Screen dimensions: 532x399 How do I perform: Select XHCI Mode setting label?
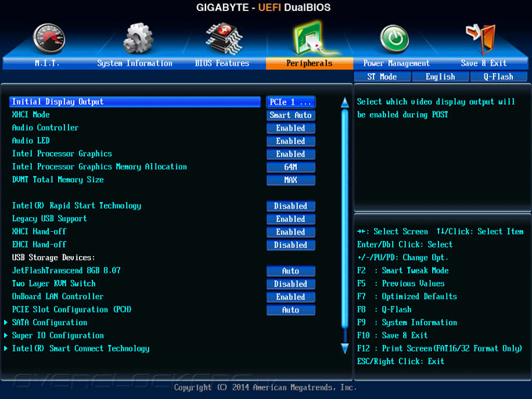pos(31,115)
